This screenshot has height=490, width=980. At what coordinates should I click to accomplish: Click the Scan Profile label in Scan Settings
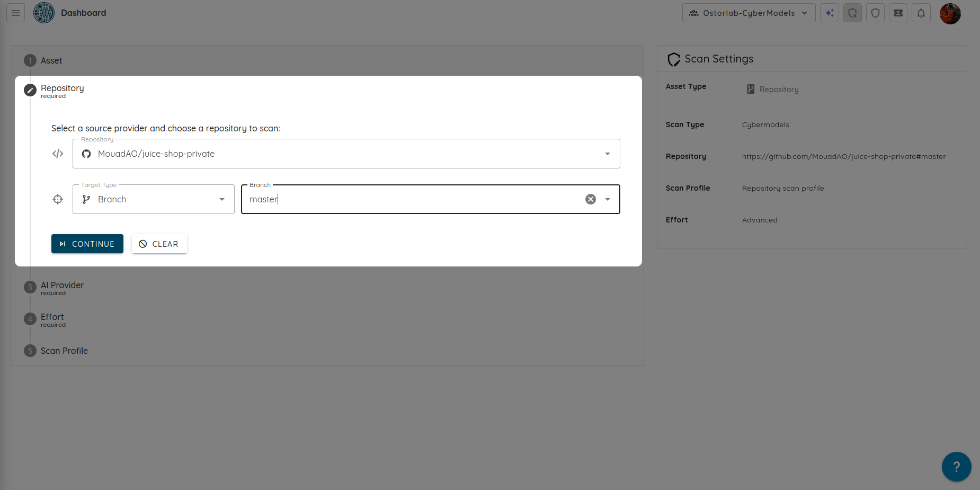coord(688,188)
